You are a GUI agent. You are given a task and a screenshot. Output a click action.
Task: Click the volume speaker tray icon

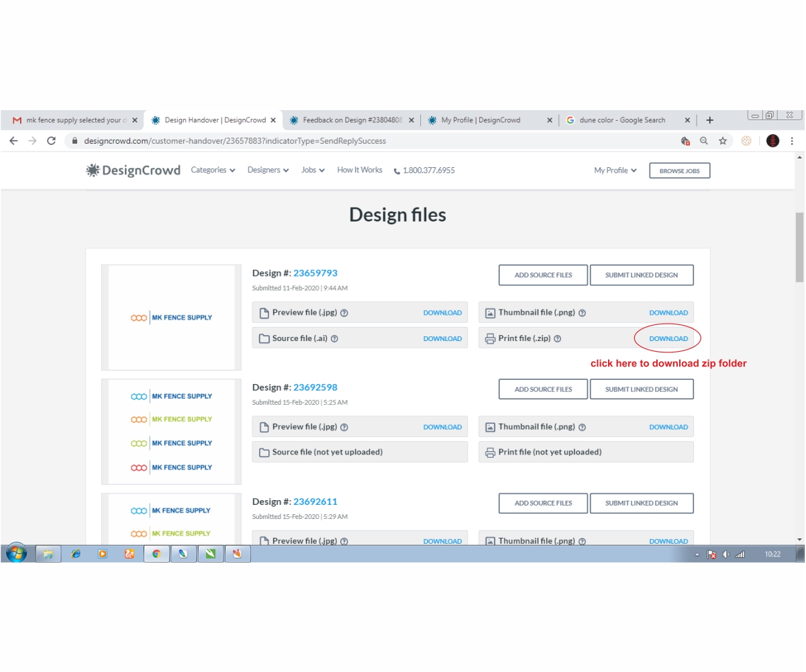click(x=725, y=555)
